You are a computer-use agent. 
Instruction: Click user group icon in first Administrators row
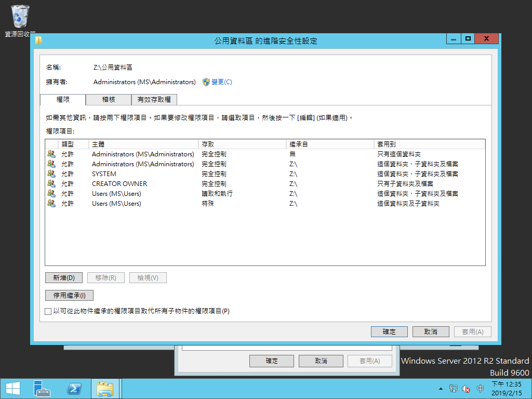click(x=51, y=154)
